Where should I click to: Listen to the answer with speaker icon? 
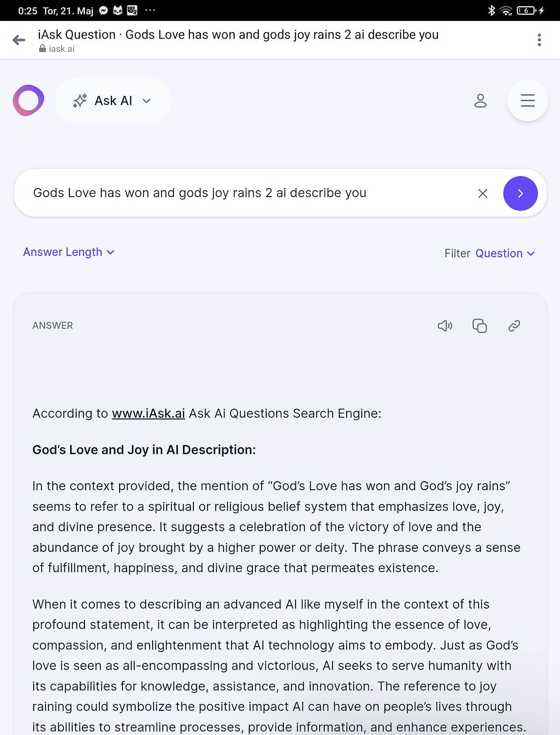tap(445, 326)
